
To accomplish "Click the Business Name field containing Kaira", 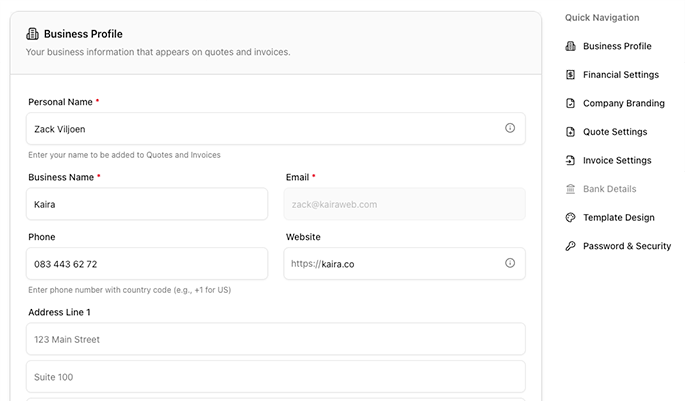I will [147, 204].
